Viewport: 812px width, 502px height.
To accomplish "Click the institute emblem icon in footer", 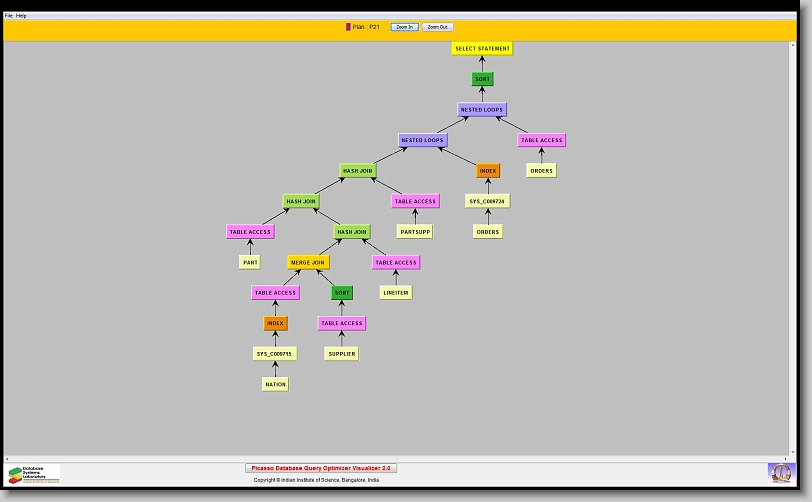I will coord(779,472).
